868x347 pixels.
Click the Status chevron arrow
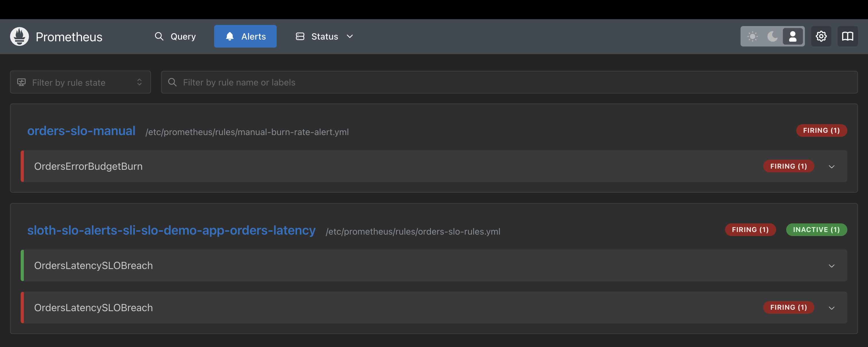click(x=350, y=36)
